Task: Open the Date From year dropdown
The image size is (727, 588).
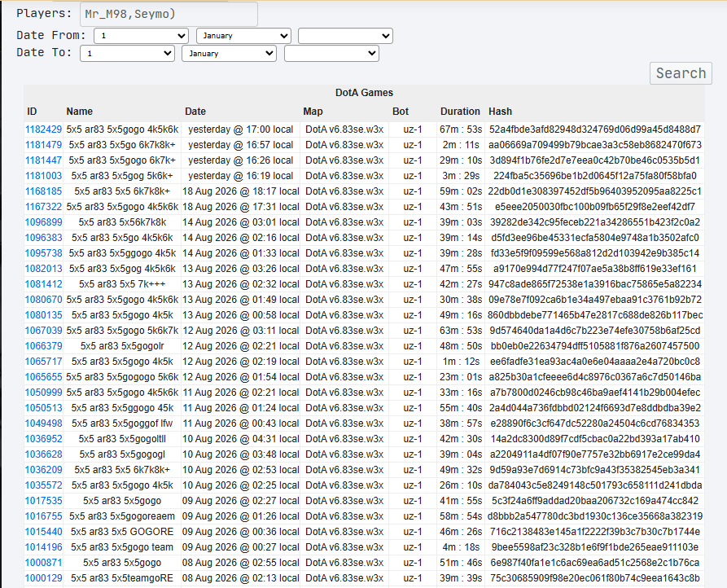Action: 345,36
